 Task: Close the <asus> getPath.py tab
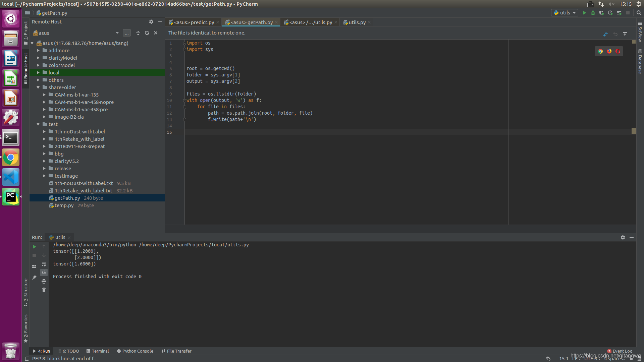(x=276, y=22)
